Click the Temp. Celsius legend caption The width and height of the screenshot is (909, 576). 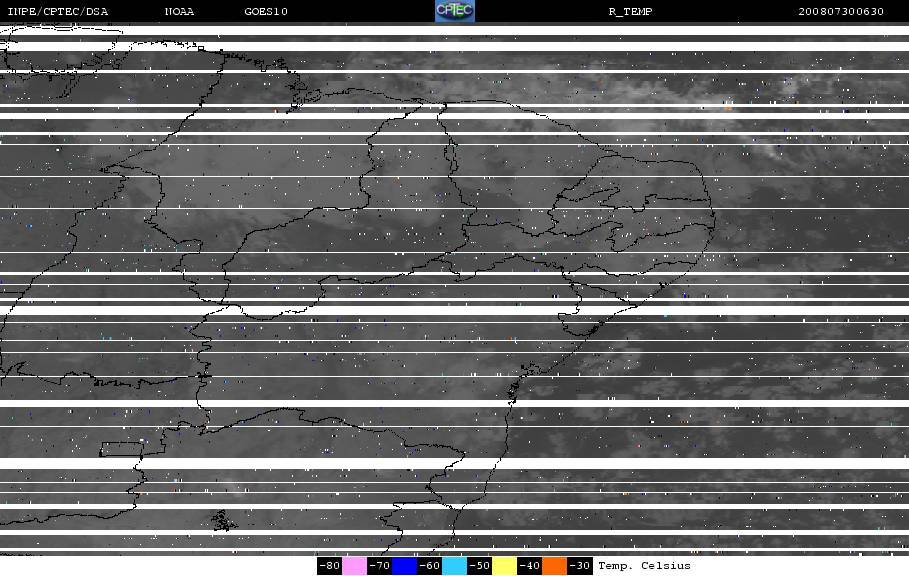point(644,566)
